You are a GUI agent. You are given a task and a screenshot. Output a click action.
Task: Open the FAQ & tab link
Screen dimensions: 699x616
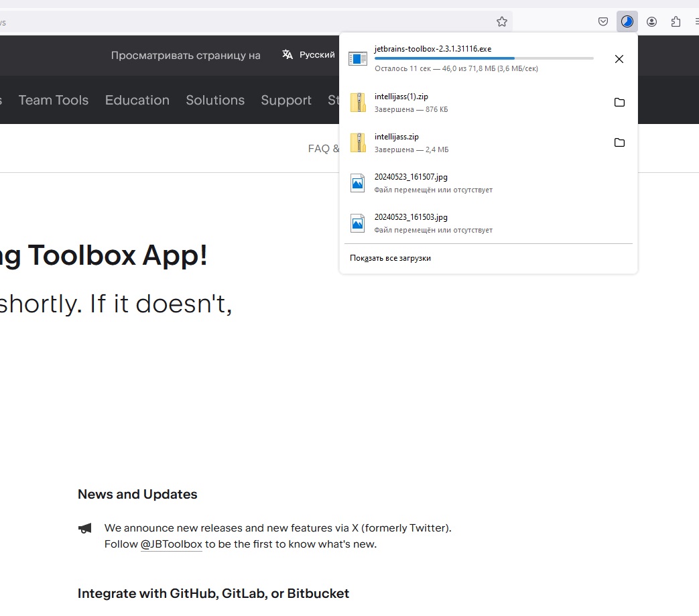(x=324, y=148)
